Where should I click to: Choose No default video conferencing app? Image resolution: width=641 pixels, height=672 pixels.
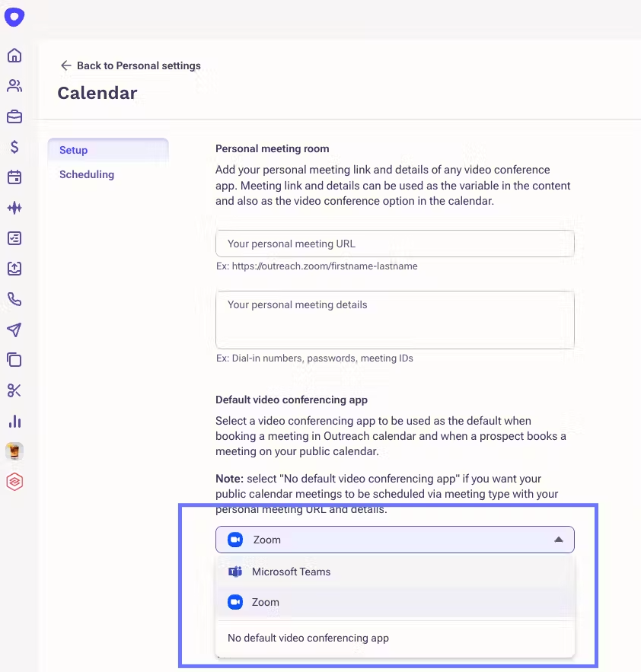(x=308, y=638)
